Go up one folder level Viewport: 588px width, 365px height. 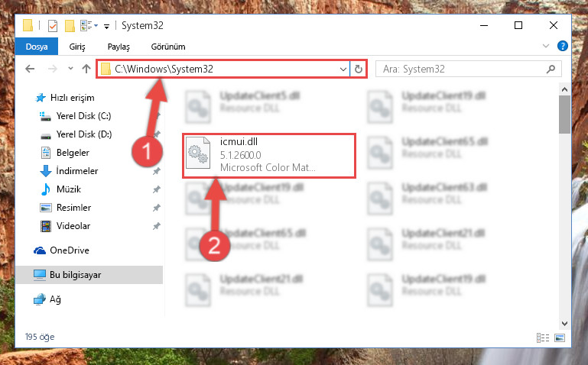coord(86,69)
